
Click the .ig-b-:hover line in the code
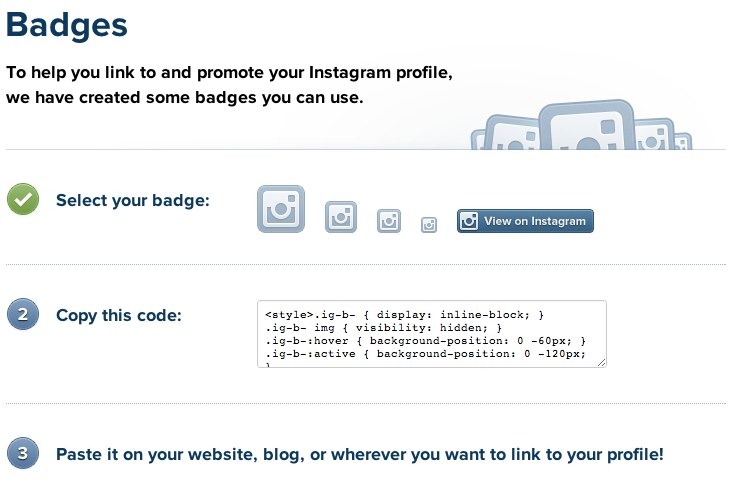pos(425,341)
